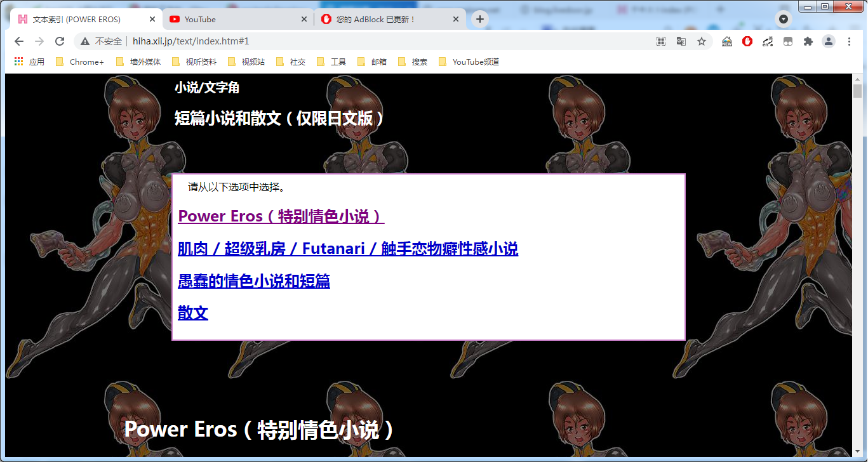Close the AdBlock 已更新 tab
This screenshot has height=462, width=868.
pyautogui.click(x=455, y=20)
